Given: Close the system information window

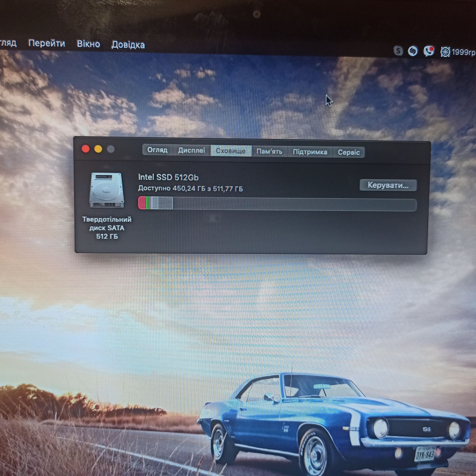Looking at the screenshot, I should pyautogui.click(x=86, y=149).
